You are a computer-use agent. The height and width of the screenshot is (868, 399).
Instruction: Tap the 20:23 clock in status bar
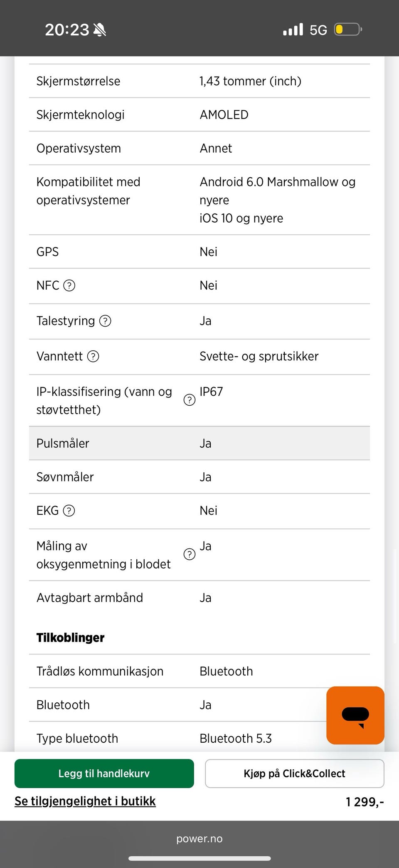tap(66, 30)
